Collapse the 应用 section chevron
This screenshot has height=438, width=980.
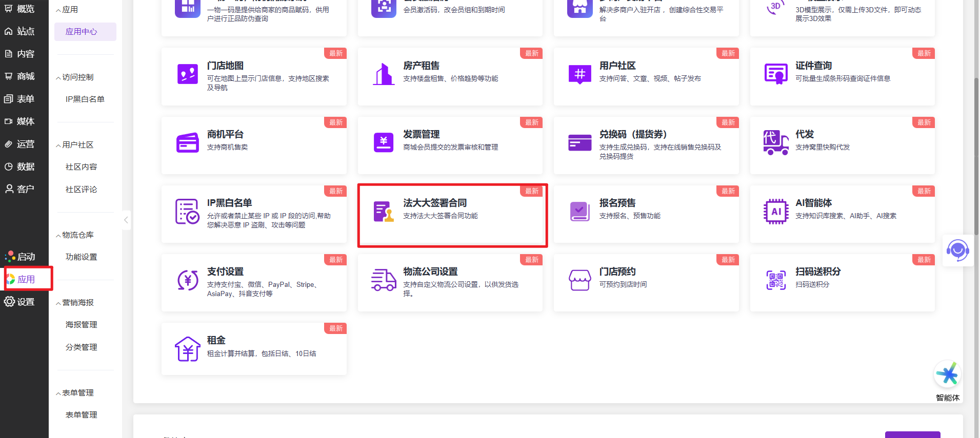click(58, 10)
